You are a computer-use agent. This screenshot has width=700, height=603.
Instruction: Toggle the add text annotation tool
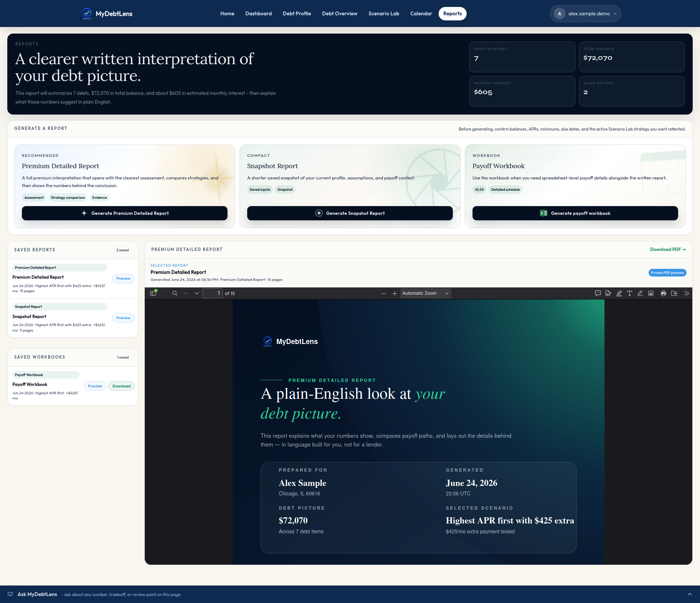[x=630, y=293]
